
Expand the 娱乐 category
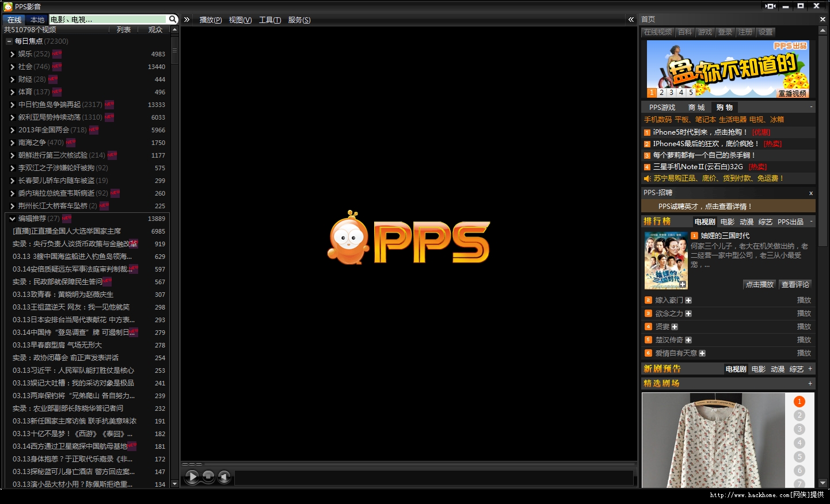(x=13, y=54)
